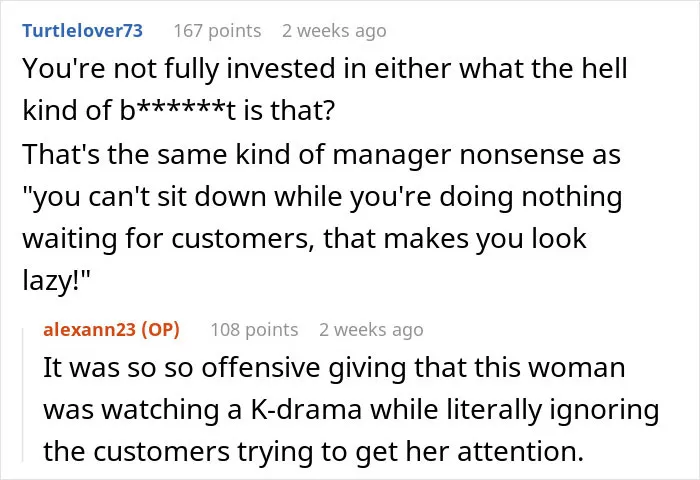
Task: Click the line starting 'You're not fully invested'
Action: tap(325, 68)
